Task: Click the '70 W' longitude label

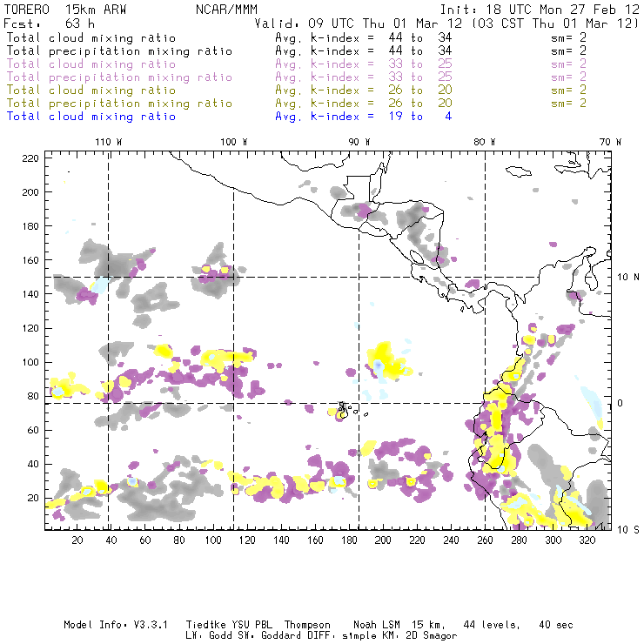Action: point(610,142)
